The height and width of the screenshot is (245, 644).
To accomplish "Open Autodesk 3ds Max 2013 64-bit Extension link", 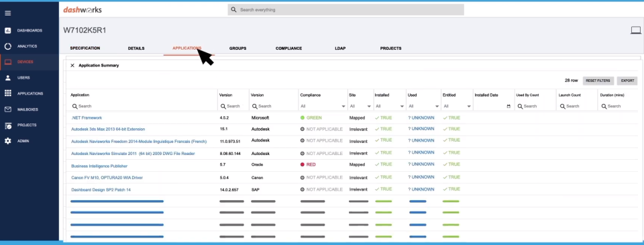I will (108, 129).
